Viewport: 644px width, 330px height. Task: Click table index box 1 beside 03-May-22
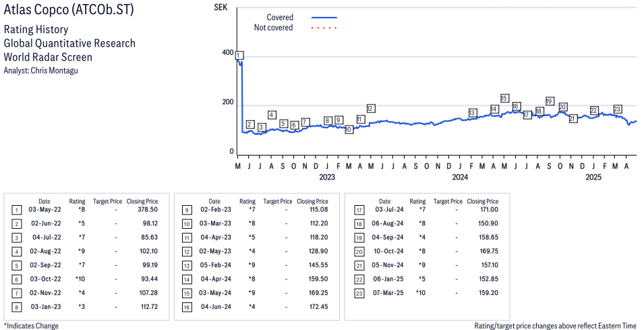[16, 211]
